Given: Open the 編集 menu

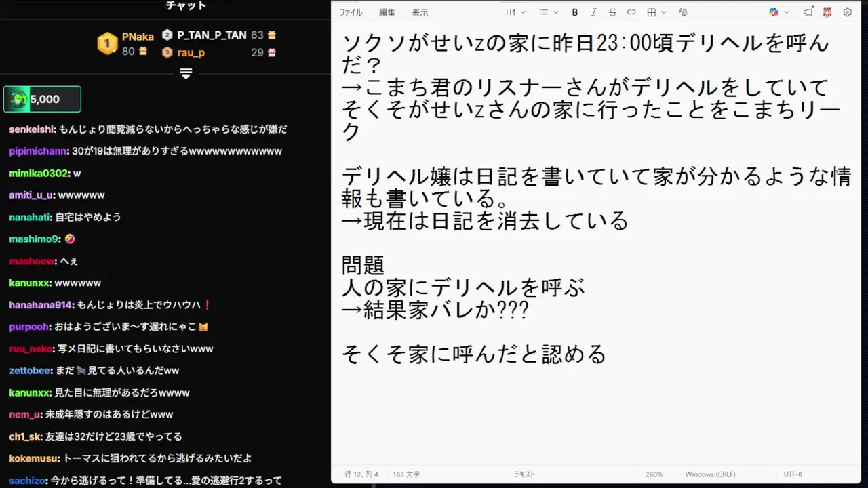Looking at the screenshot, I should (387, 12).
